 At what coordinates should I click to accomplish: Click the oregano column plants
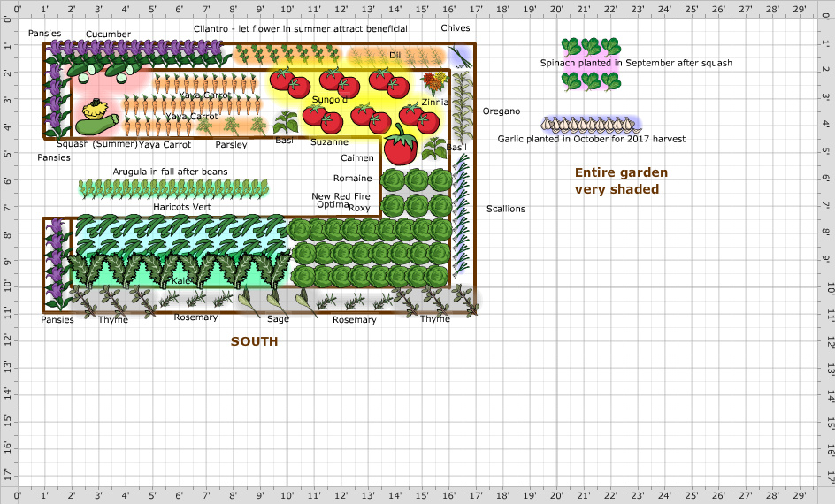[x=463, y=105]
